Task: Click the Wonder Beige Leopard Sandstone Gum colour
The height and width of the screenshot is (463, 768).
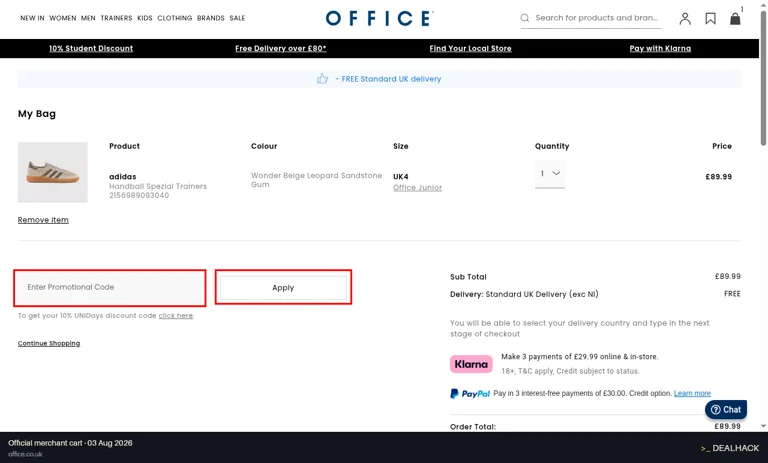Action: pyautogui.click(x=316, y=180)
